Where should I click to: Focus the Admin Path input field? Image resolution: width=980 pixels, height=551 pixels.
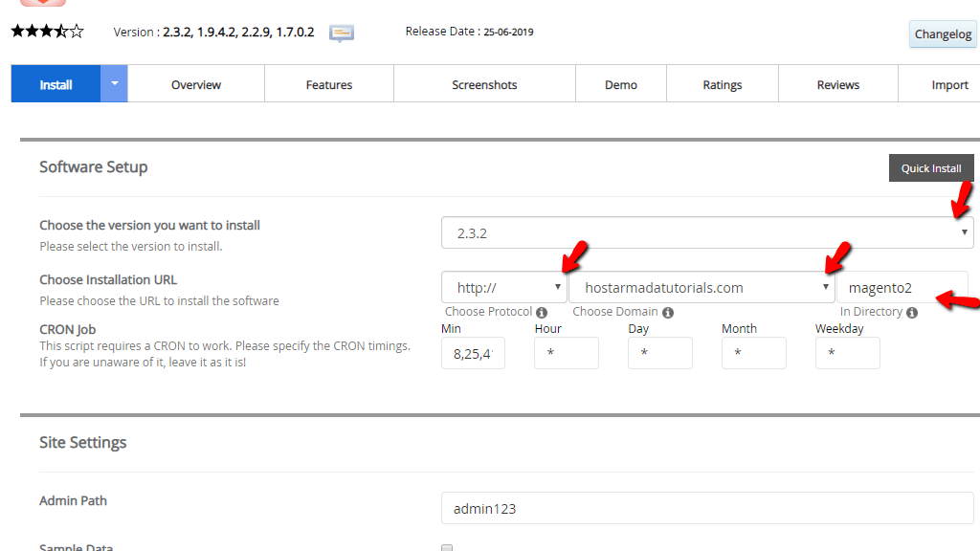point(707,509)
